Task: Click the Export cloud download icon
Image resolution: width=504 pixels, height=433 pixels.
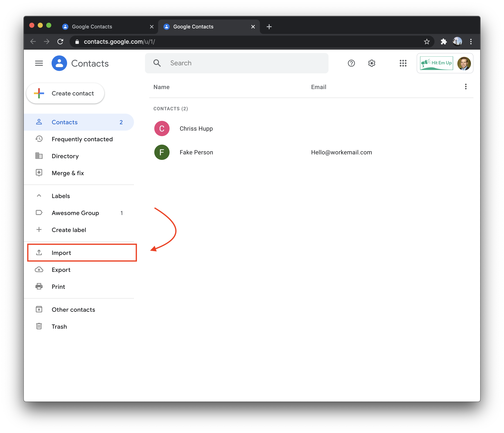Action: tap(39, 270)
